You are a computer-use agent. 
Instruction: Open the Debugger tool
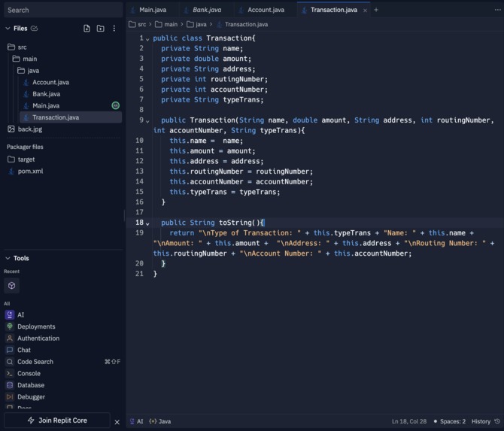(x=26, y=397)
